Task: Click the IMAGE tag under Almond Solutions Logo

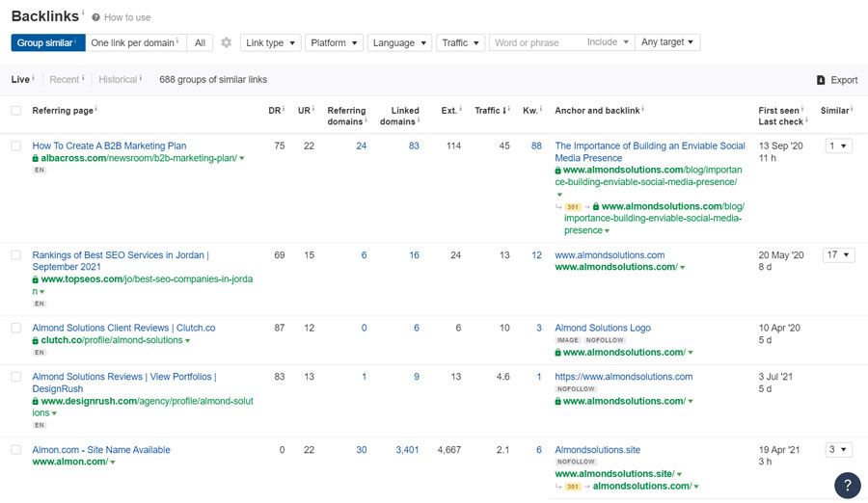Action: pyautogui.click(x=567, y=340)
